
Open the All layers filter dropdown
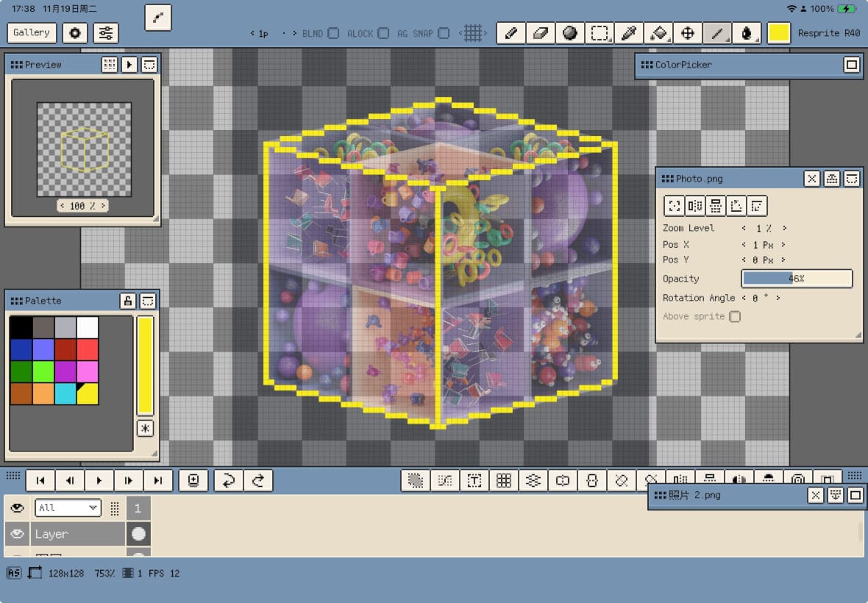(x=68, y=507)
